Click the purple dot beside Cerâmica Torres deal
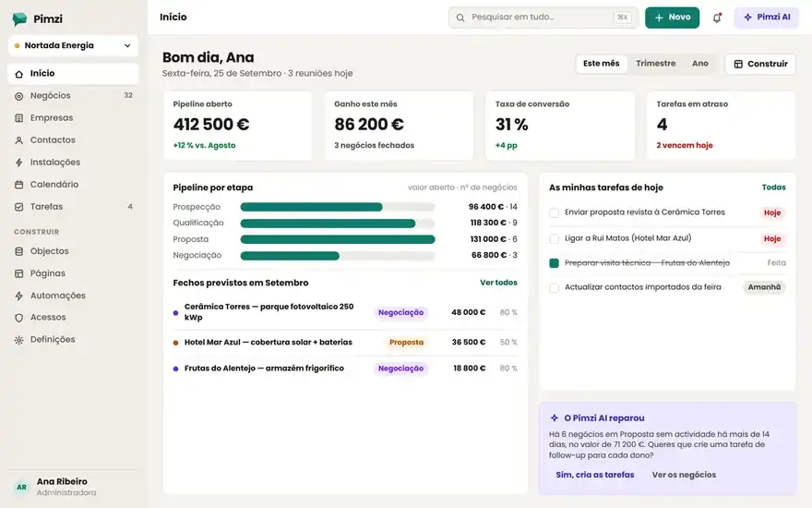The width and height of the screenshot is (812, 508). click(x=175, y=312)
